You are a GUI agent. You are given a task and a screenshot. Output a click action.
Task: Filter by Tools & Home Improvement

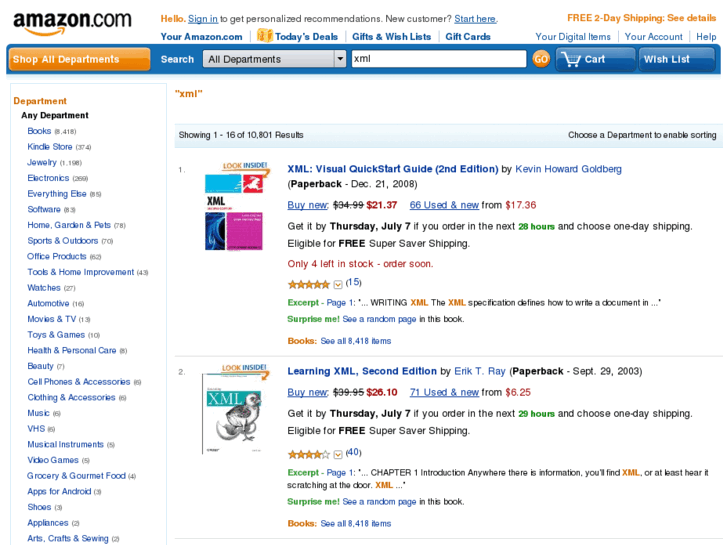click(x=81, y=272)
